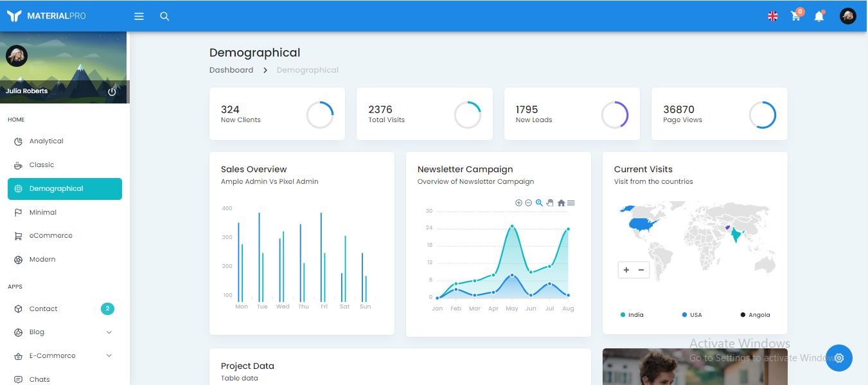Click the Analytical pie chart icon

pos(18,141)
